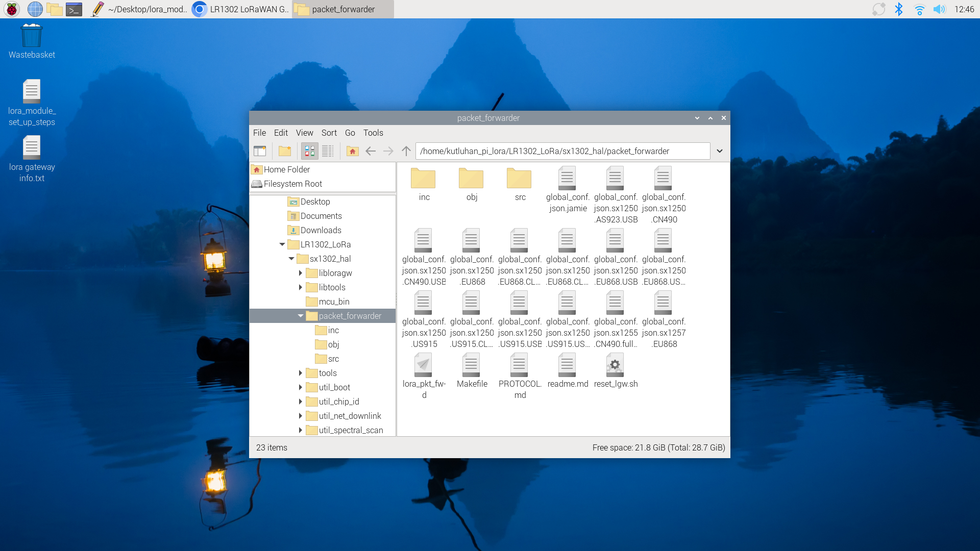
Task: Expand the util_net_downlink tree folder
Action: 301,416
